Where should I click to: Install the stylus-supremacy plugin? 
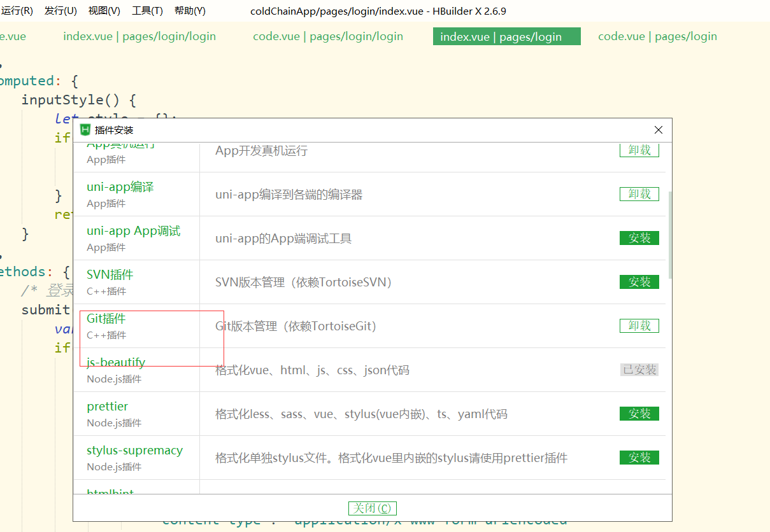pos(639,458)
